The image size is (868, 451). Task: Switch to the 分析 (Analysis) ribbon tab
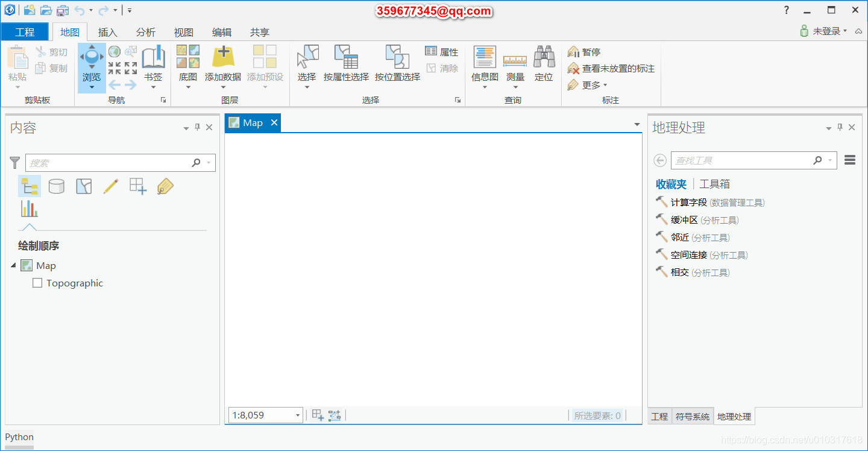(145, 33)
